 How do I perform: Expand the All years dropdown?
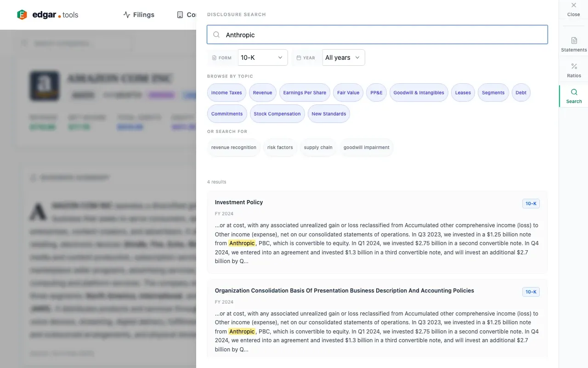point(343,57)
